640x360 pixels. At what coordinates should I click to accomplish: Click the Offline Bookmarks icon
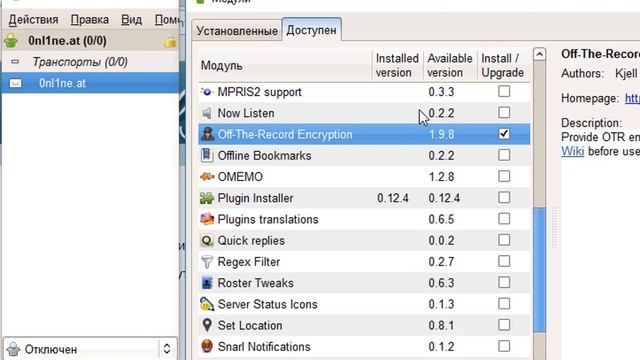pos(207,156)
